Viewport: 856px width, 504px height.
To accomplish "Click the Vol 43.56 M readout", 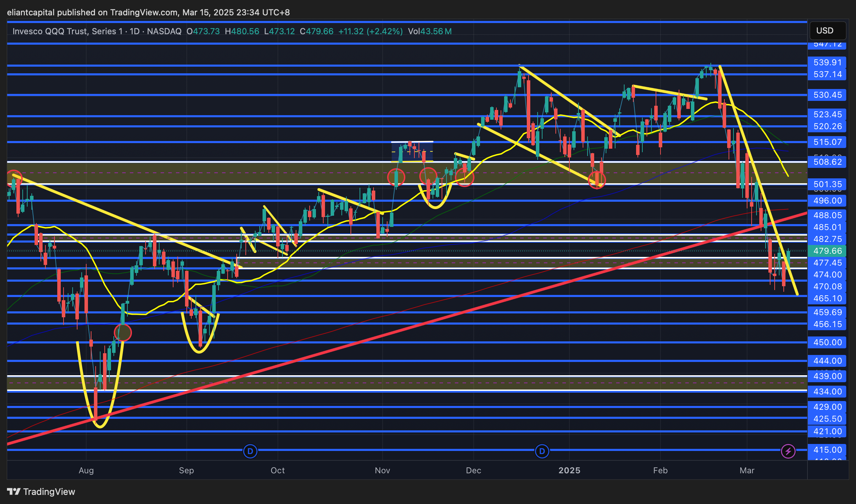I will pos(430,31).
